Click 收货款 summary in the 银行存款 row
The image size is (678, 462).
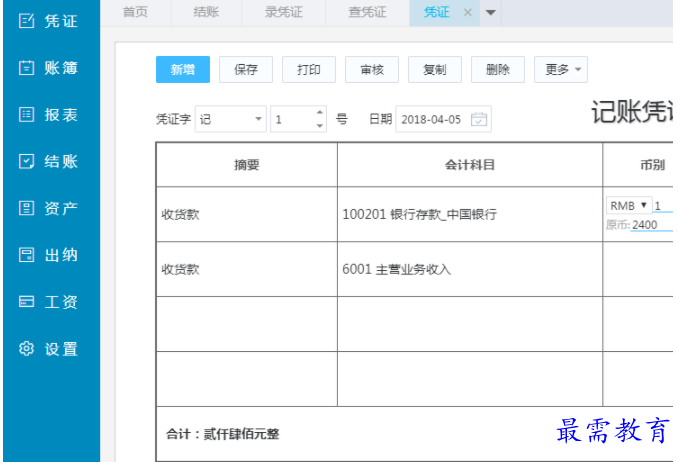[x=180, y=214]
